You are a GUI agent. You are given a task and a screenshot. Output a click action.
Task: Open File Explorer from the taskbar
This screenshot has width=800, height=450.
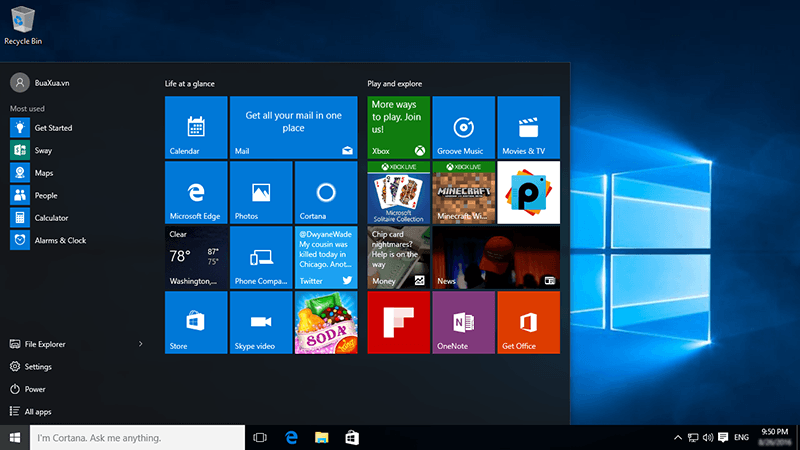point(321,438)
